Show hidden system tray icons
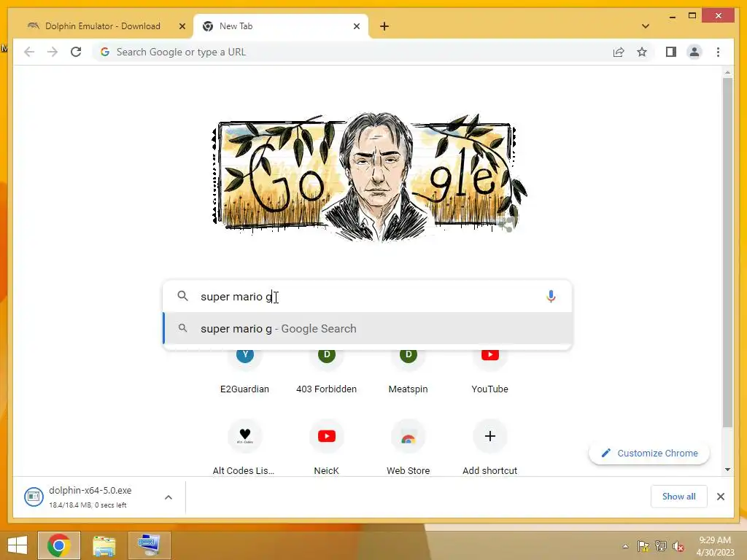The width and height of the screenshot is (747, 560). tap(625, 546)
